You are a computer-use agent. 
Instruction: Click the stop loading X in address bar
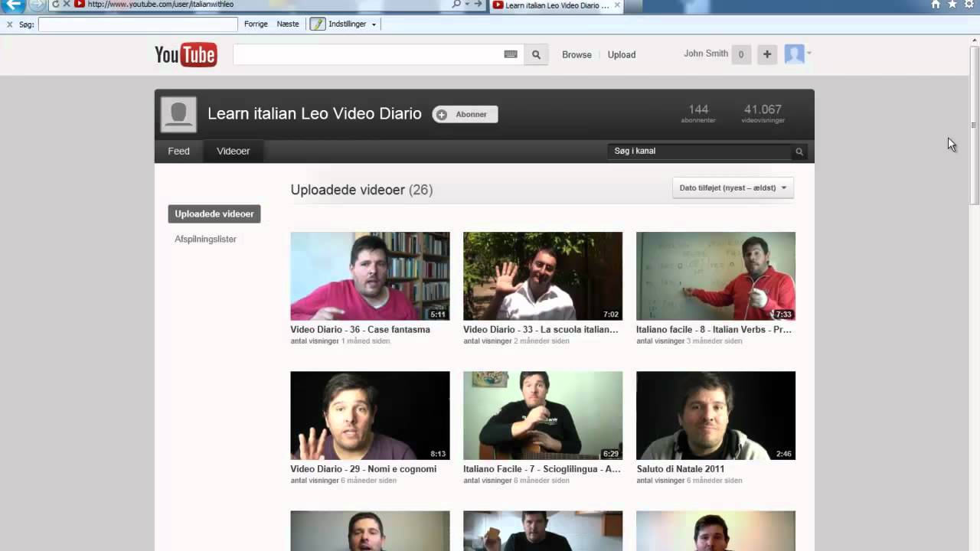click(x=67, y=5)
